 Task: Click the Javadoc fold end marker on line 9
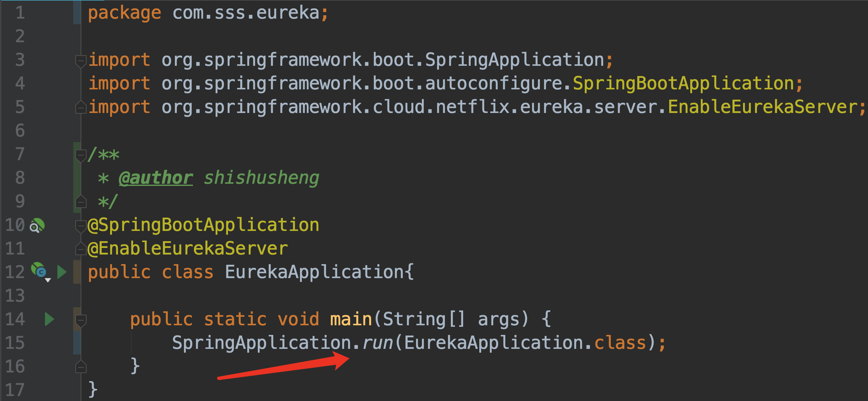click(81, 202)
